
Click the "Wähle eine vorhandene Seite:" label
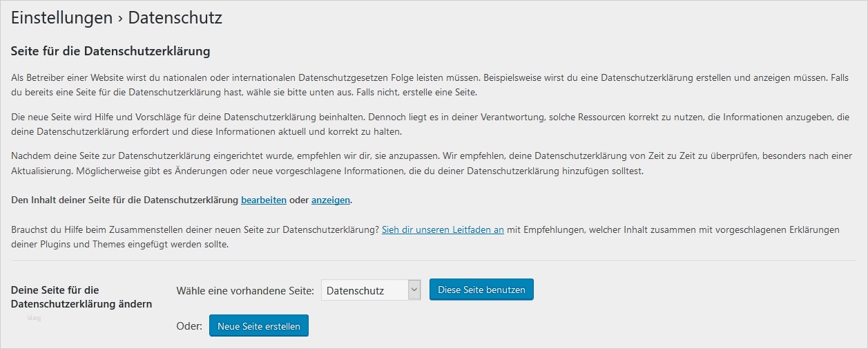(x=245, y=291)
